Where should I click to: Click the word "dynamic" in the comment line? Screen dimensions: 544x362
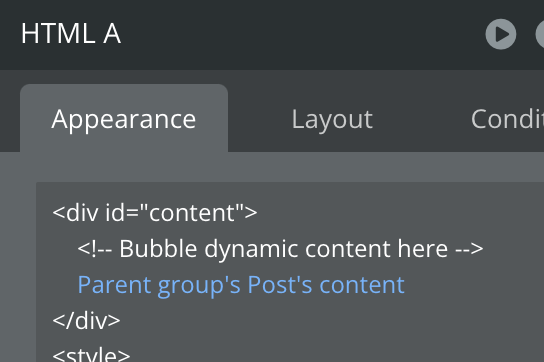coord(251,250)
